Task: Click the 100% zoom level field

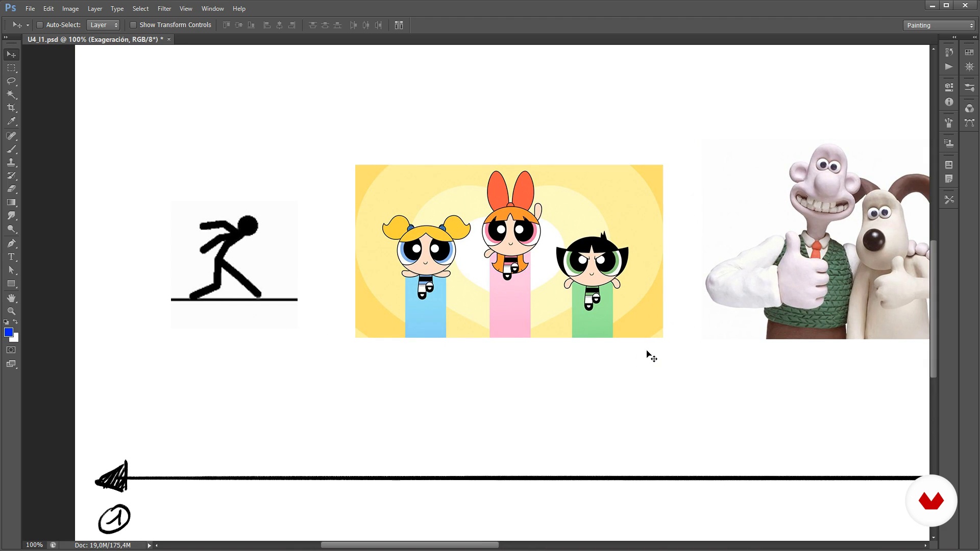Action: [34, 545]
